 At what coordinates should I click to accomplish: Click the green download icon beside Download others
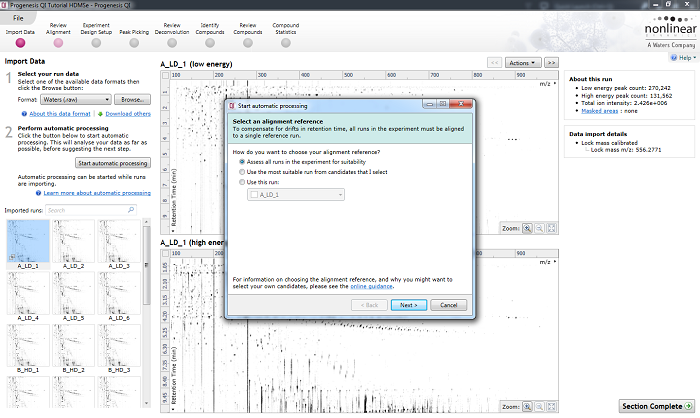tap(100, 114)
